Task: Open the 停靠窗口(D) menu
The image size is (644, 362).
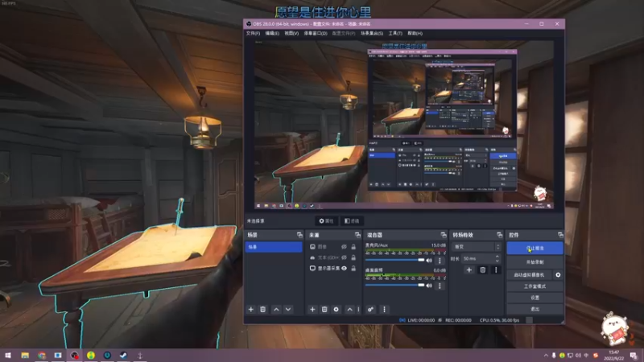Action: (316, 33)
